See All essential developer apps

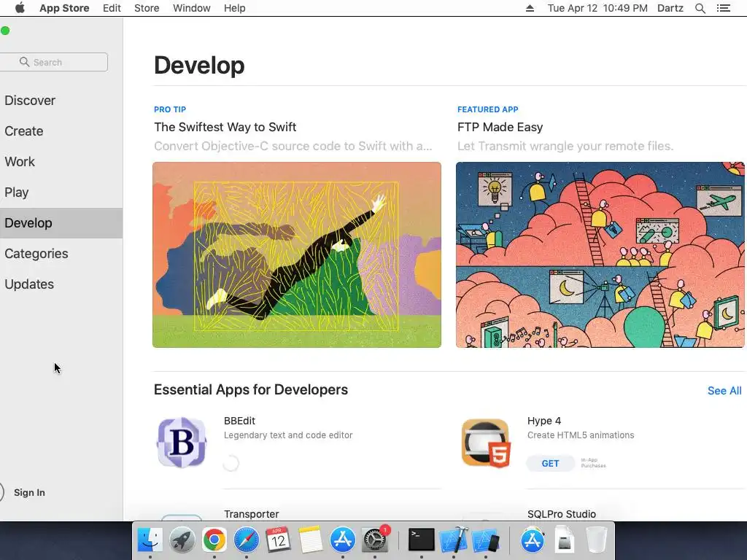[x=724, y=391]
